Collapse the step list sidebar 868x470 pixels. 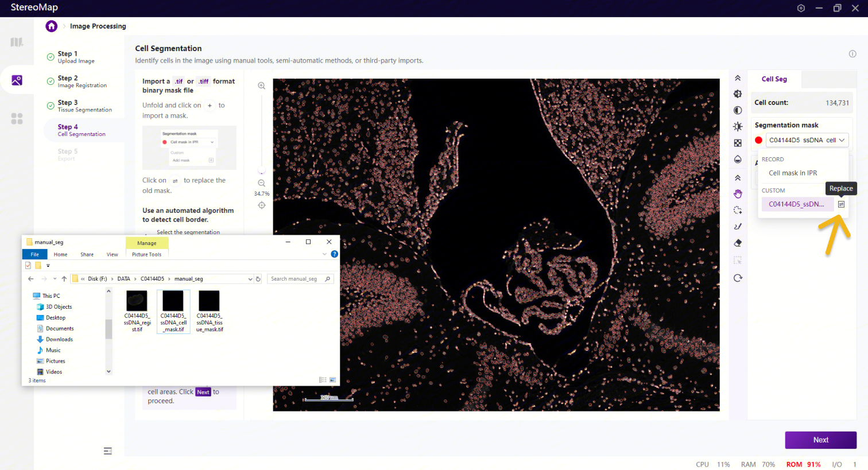coord(107,451)
